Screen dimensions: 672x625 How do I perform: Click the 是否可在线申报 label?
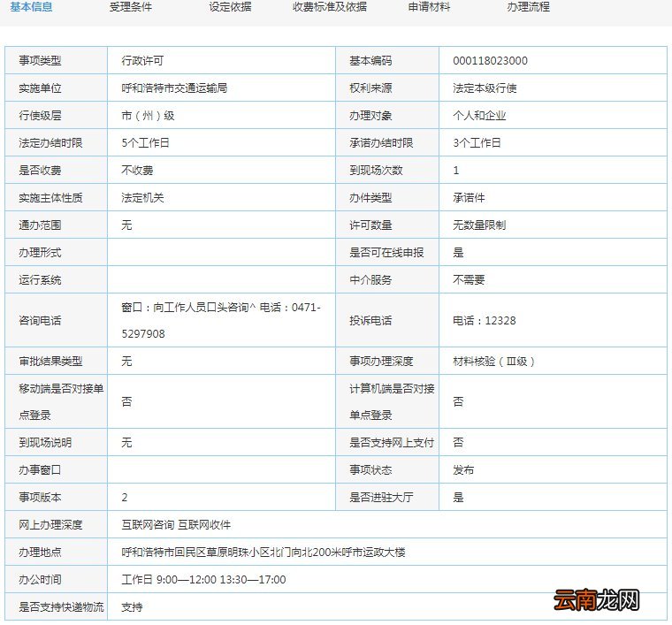coord(386,253)
